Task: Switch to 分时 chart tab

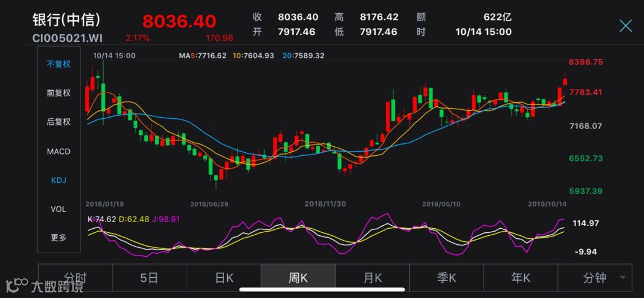Action: (x=75, y=278)
